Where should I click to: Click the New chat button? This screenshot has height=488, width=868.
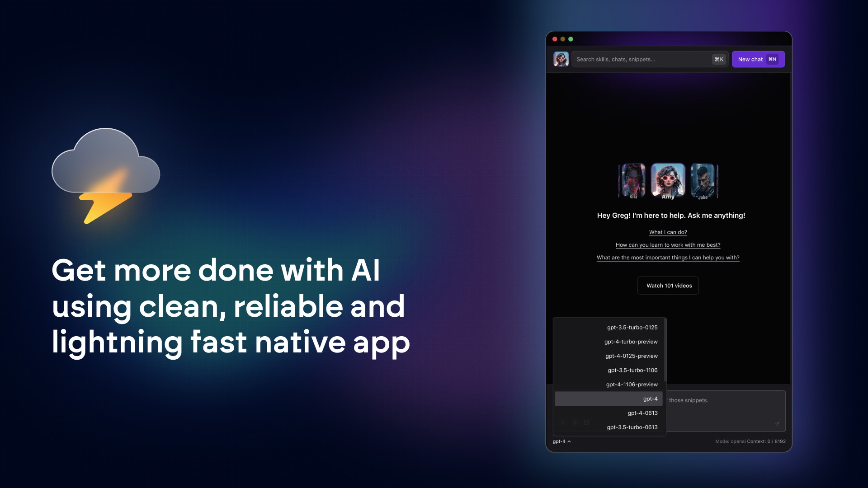click(758, 59)
